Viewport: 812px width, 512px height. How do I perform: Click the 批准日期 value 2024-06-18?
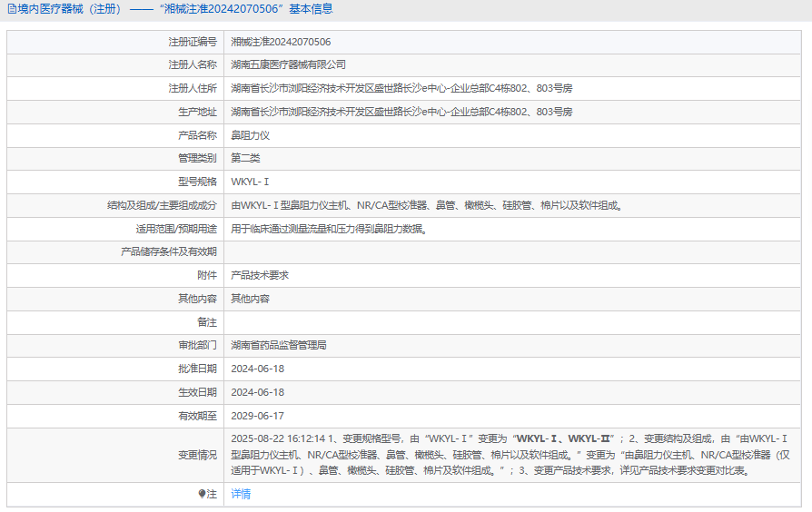click(257, 369)
